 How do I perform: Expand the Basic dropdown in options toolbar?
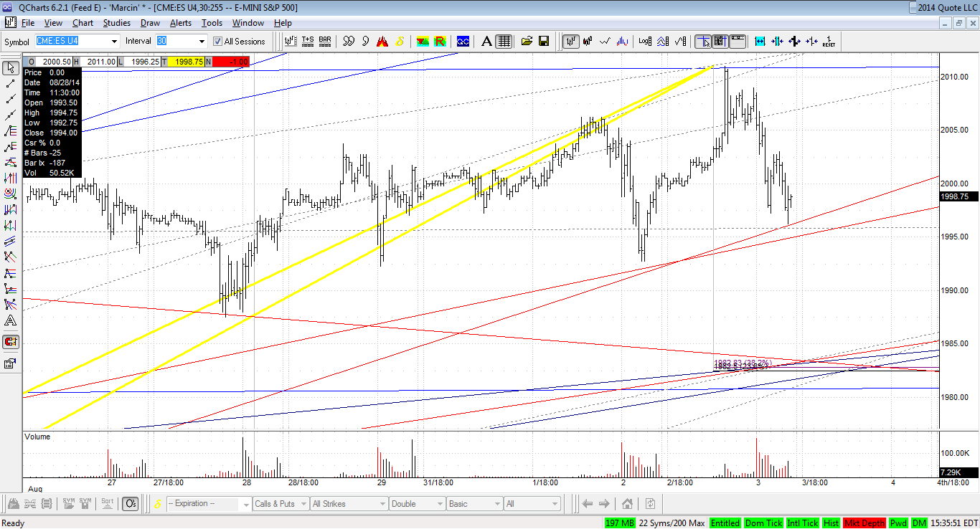(x=496, y=504)
